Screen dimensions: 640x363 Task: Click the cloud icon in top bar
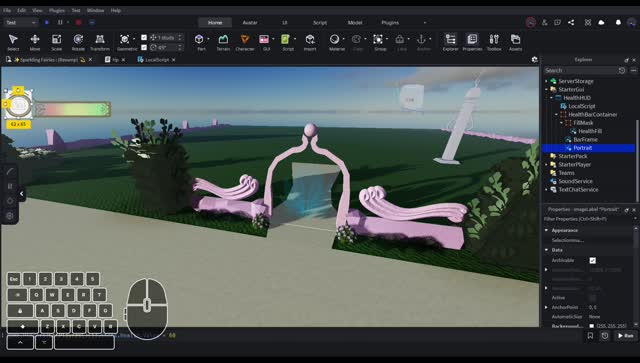coord(601,22)
